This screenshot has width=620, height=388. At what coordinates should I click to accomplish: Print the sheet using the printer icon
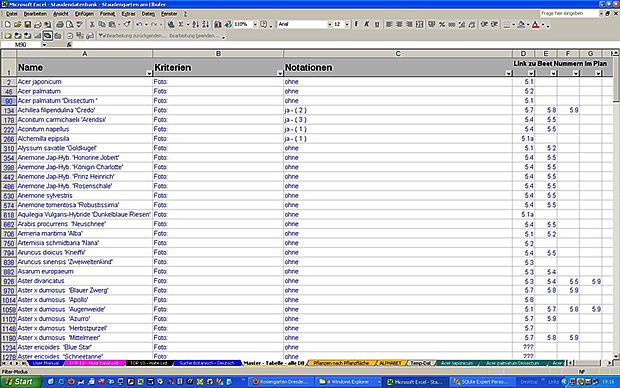click(59, 25)
